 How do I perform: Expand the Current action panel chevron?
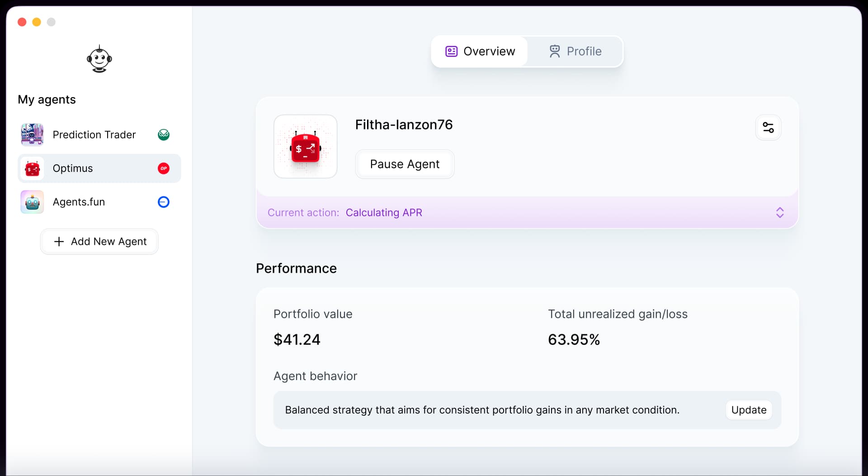pos(780,213)
